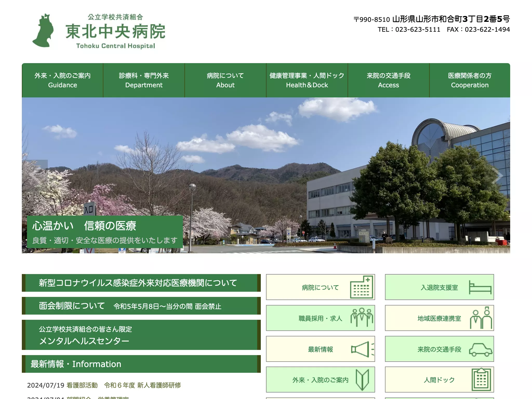Open 健康管理事業・人間ドック Health & Dock menu
This screenshot has width=532, height=399.
307,80
